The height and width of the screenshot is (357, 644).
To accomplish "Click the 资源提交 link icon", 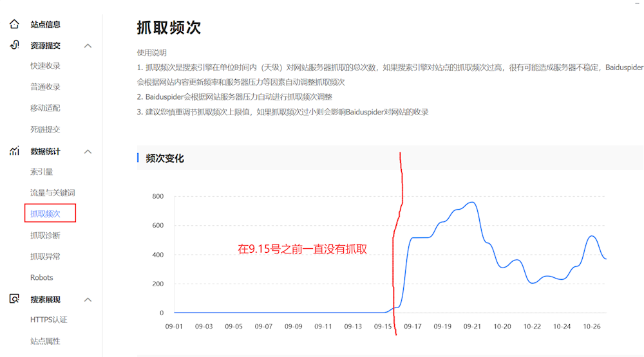I will [x=14, y=45].
